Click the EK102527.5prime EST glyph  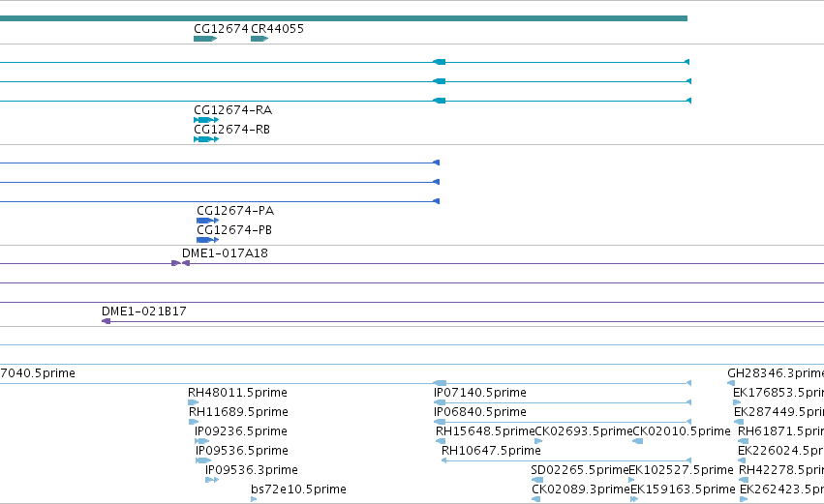click(x=631, y=480)
